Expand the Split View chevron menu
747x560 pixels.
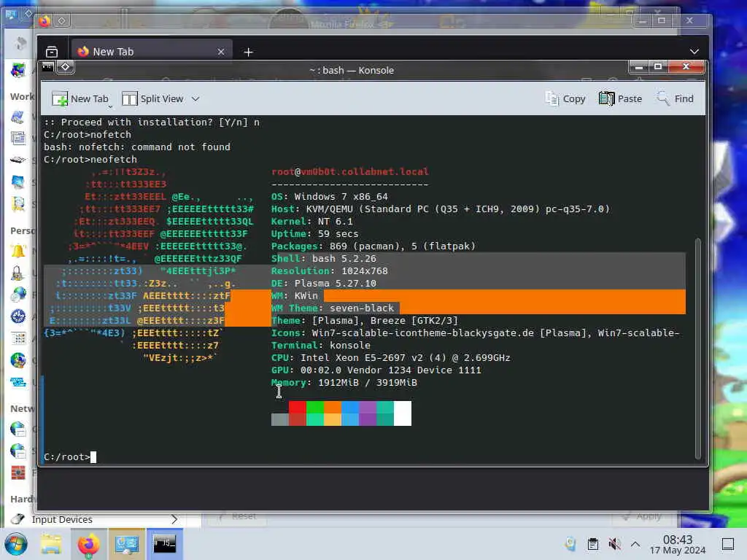(x=196, y=99)
